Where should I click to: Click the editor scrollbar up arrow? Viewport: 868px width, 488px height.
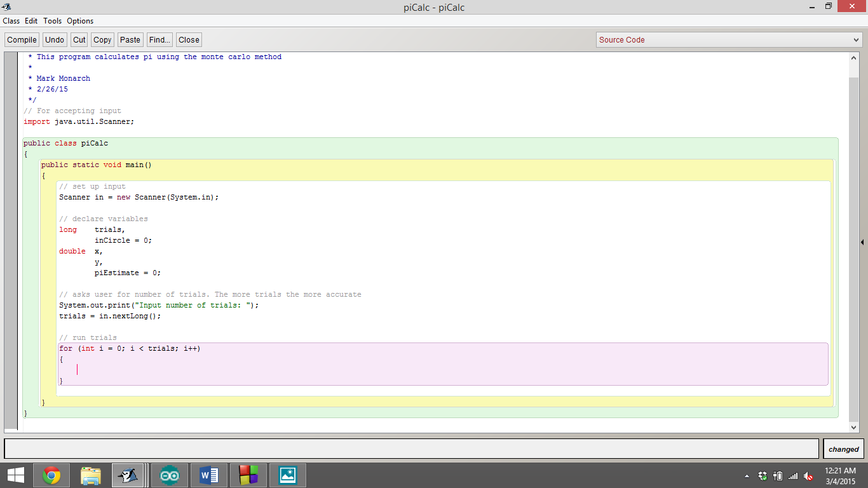click(x=853, y=57)
